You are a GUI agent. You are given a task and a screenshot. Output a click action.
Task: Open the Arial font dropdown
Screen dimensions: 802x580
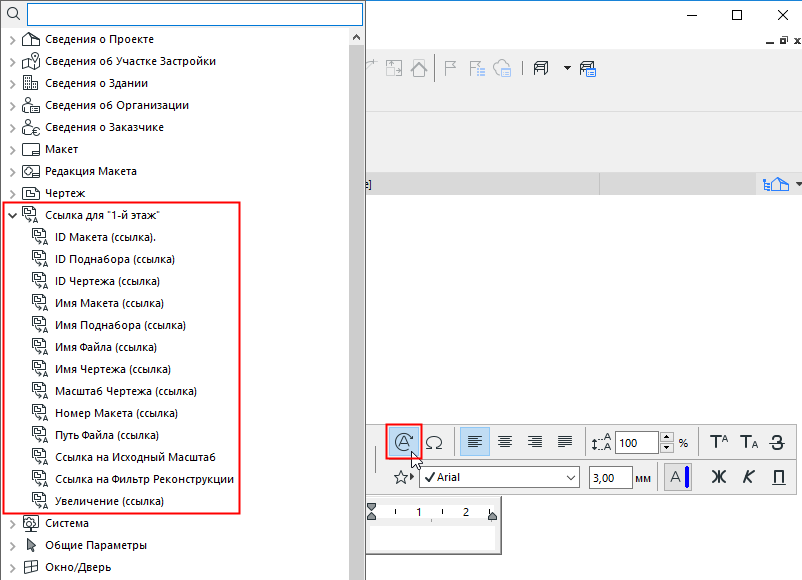click(499, 477)
